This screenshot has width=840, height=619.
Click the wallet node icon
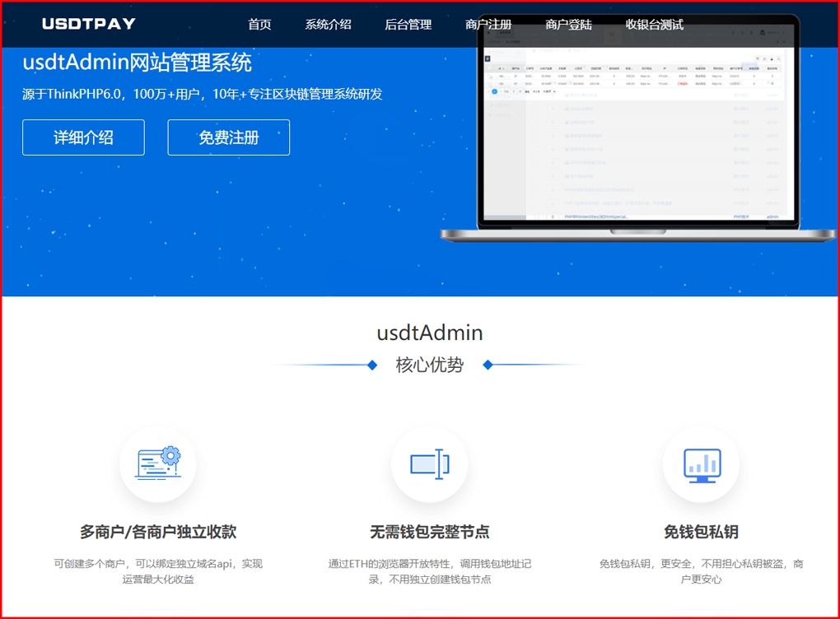tap(430, 463)
